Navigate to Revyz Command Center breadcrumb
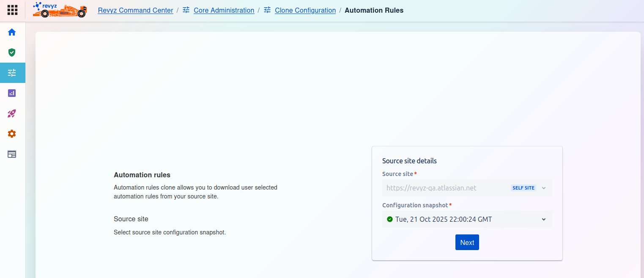The width and height of the screenshot is (644, 278). pyautogui.click(x=135, y=10)
